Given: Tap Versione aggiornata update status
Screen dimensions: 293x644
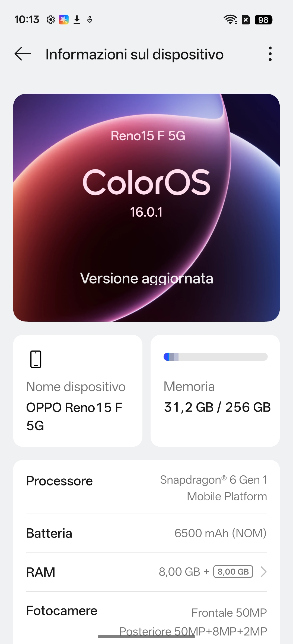Looking at the screenshot, I should click(x=146, y=278).
